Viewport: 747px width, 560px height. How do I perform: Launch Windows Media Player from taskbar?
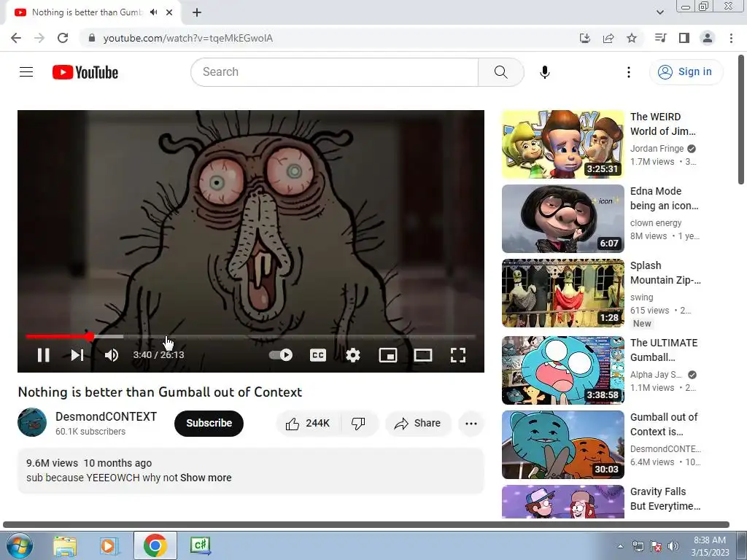tap(109, 545)
